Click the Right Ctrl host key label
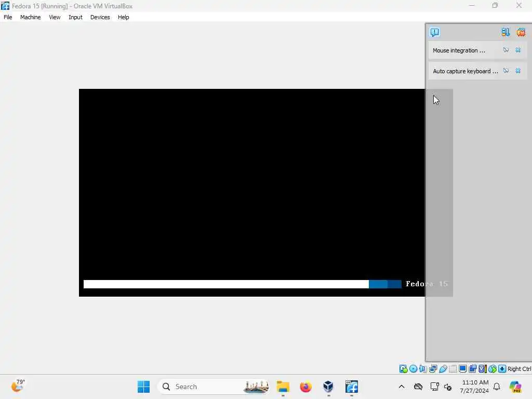Viewport: 532px width, 399px height. [x=519, y=369]
